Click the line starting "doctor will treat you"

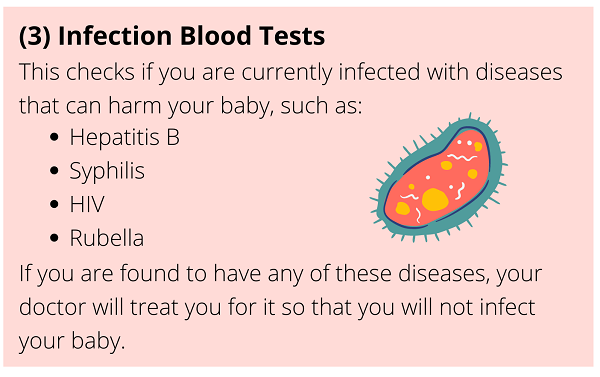(277, 307)
